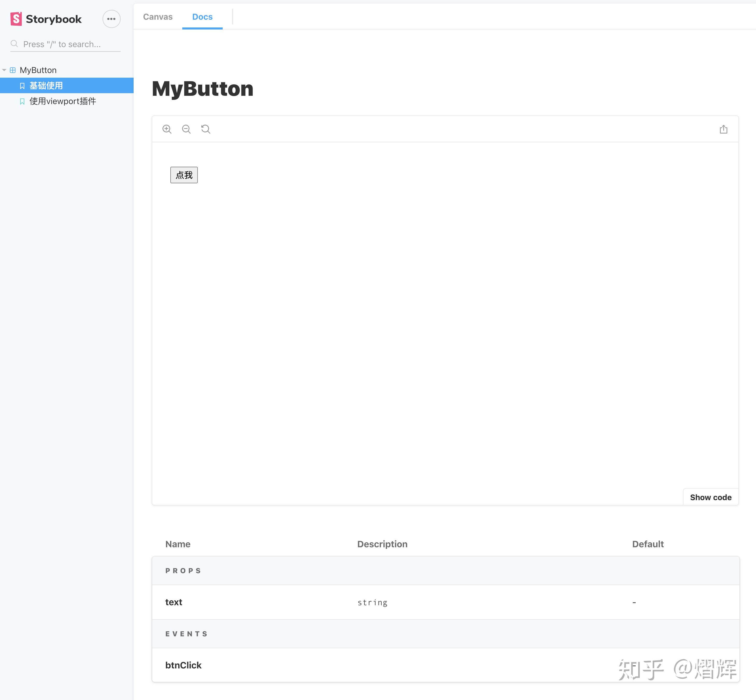Collapse the MyButton component group
Viewport: 756px width, 700px height.
click(4, 70)
